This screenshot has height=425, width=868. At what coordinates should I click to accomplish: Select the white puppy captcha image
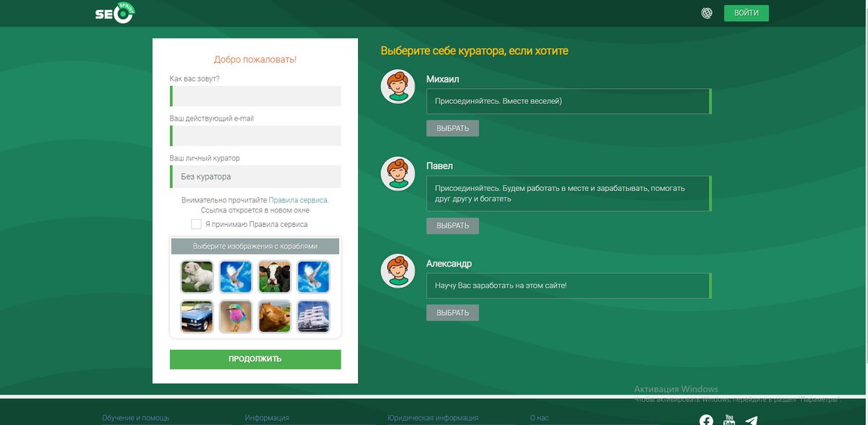[197, 276]
